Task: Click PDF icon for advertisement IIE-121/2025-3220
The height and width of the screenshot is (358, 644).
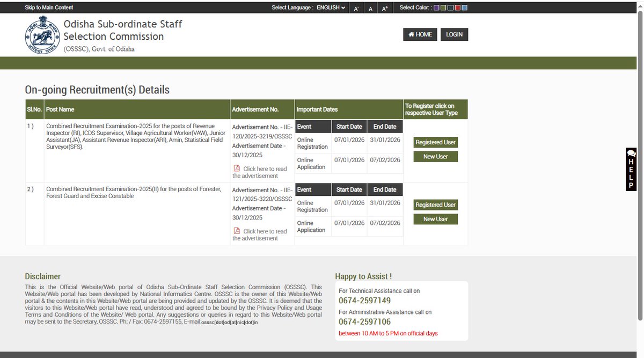Action: (237, 231)
